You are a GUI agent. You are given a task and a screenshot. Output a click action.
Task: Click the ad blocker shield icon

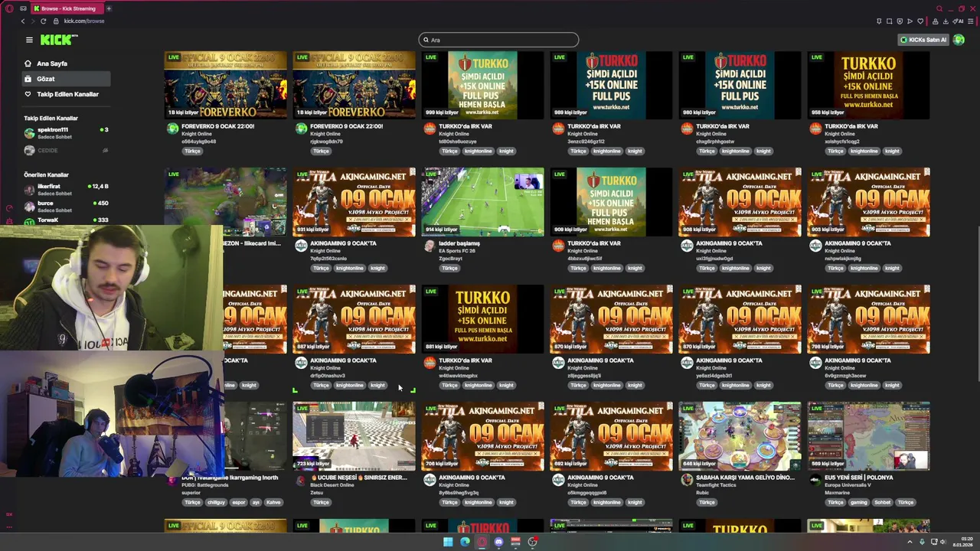click(900, 21)
